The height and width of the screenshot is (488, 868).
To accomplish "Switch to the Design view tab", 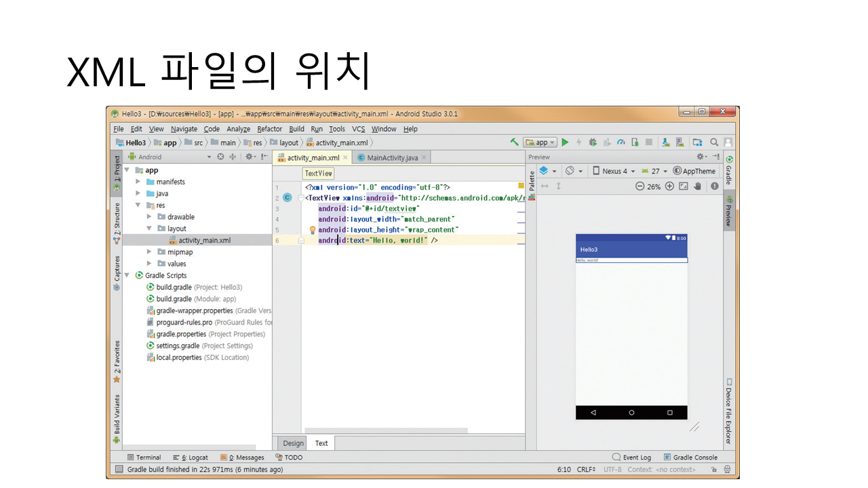I will click(x=293, y=443).
